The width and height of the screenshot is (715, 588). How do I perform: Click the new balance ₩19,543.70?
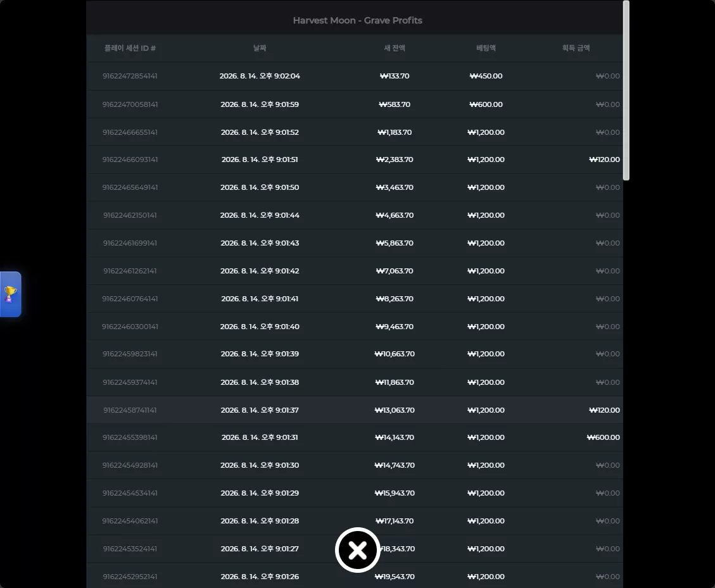coord(395,576)
